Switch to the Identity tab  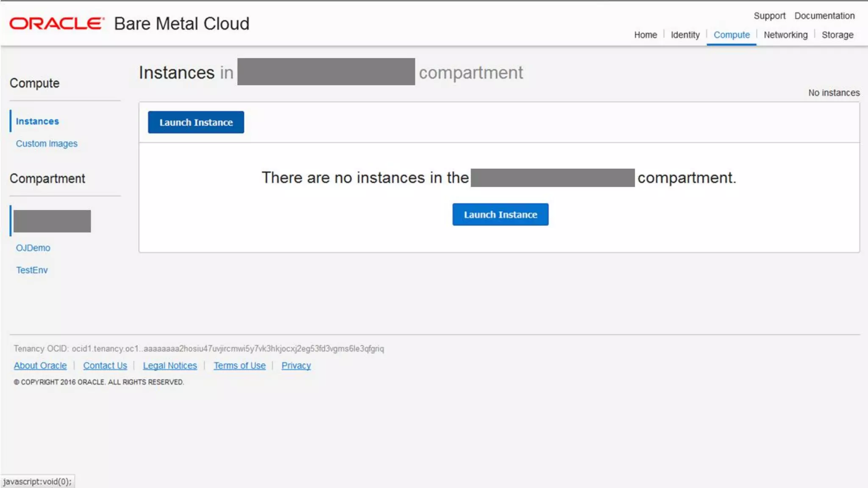tap(685, 35)
